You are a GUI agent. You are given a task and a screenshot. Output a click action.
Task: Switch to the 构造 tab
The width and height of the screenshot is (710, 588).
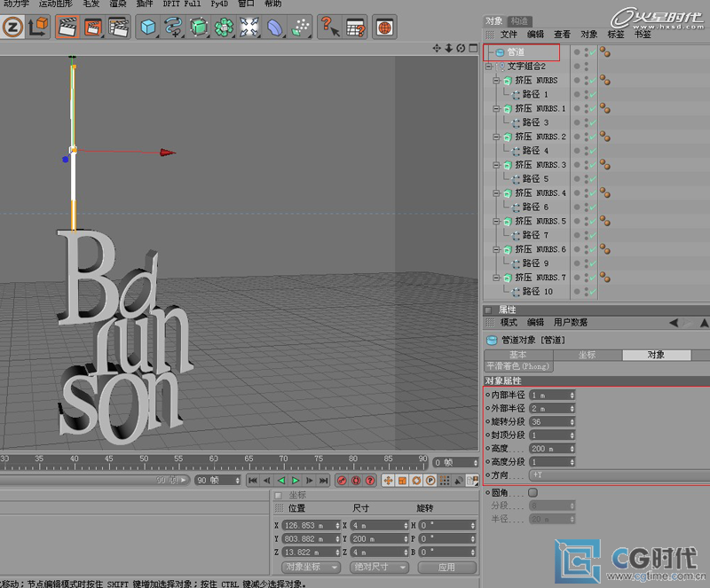click(519, 20)
